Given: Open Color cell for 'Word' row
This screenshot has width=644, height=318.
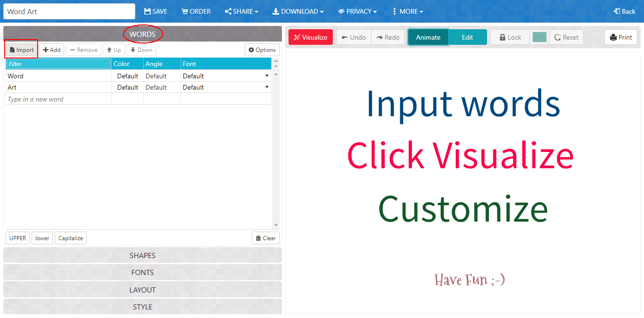Looking at the screenshot, I should coord(127,76).
